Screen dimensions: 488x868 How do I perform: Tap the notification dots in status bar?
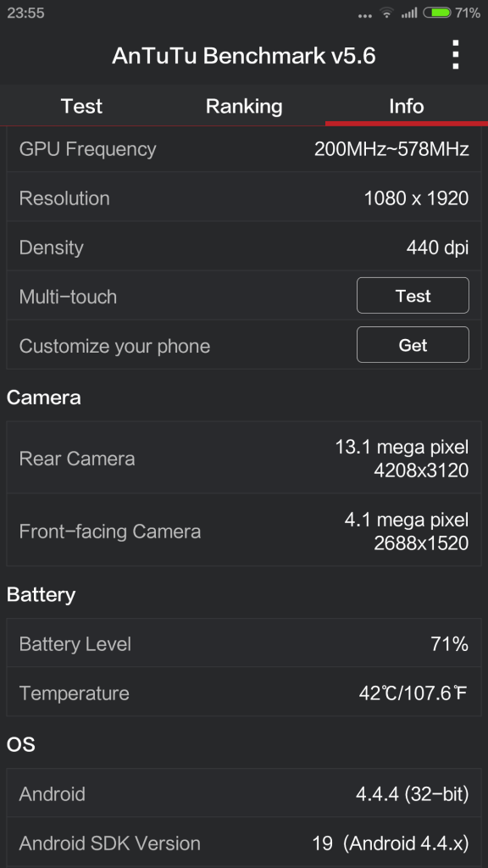pos(365,15)
